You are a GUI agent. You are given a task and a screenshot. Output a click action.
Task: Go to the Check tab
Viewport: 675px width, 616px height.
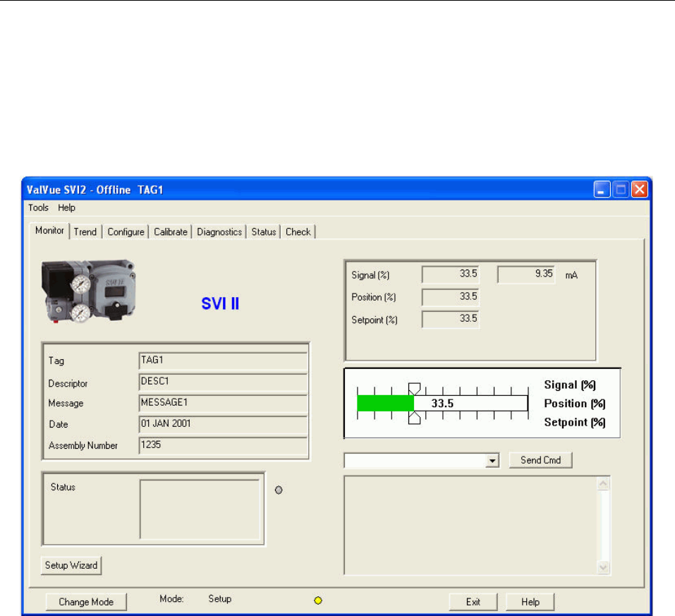pyautogui.click(x=298, y=232)
